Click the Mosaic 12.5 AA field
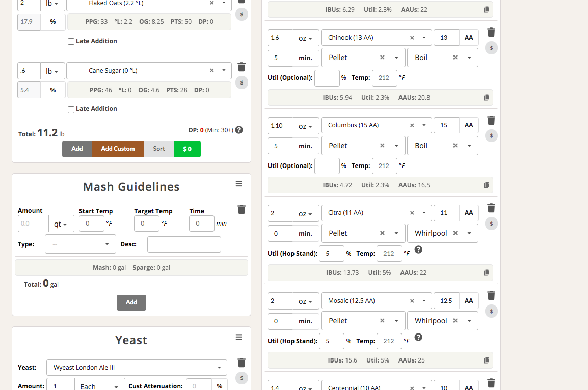Viewport: 588px width, 390px height. point(447,301)
